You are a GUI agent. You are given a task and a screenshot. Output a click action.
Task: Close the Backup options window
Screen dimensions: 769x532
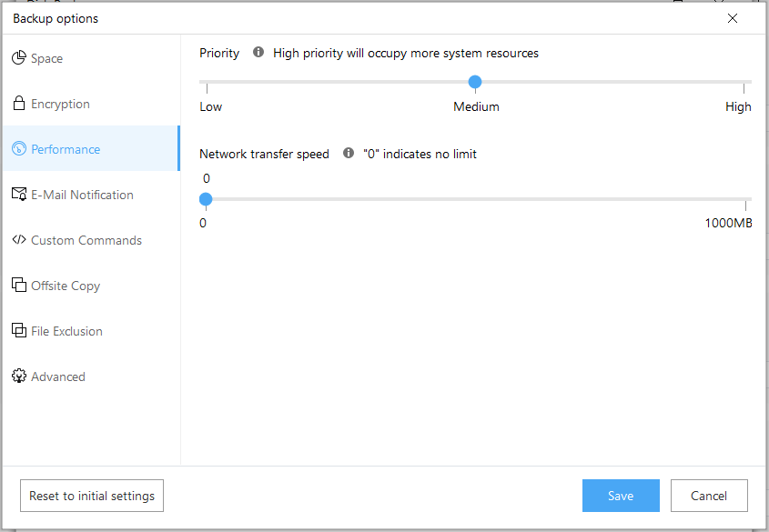point(733,18)
